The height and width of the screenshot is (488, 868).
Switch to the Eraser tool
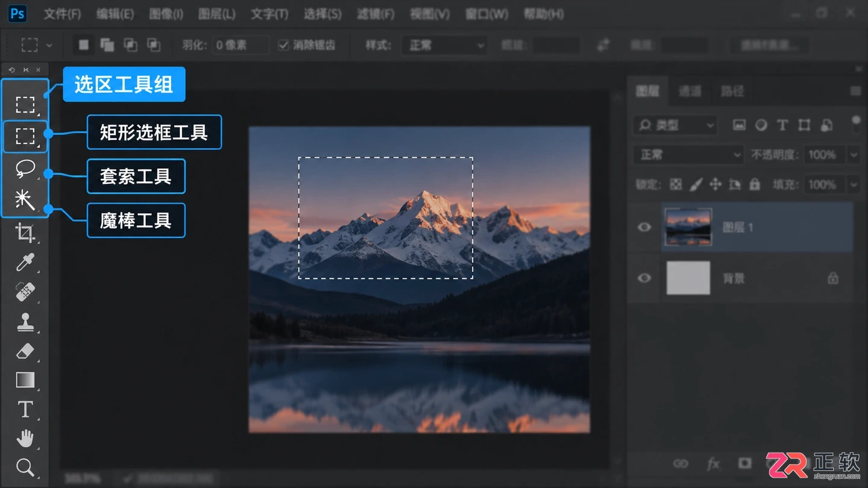click(x=25, y=351)
